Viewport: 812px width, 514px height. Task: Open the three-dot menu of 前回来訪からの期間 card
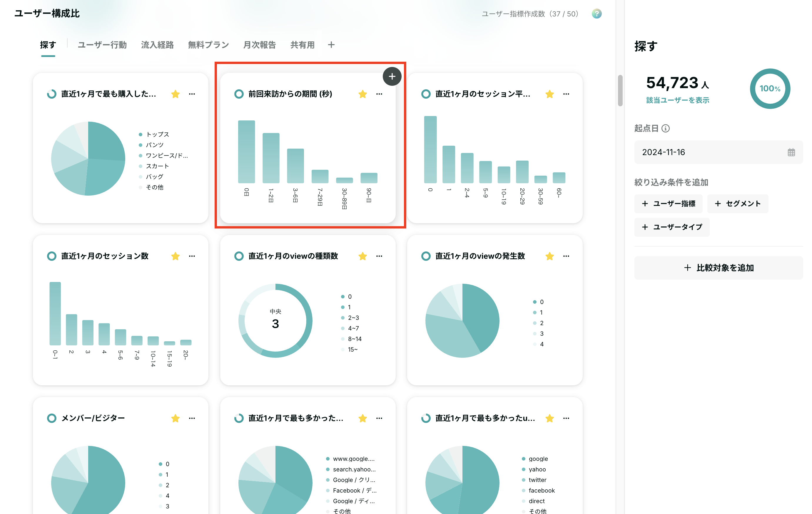coord(379,94)
